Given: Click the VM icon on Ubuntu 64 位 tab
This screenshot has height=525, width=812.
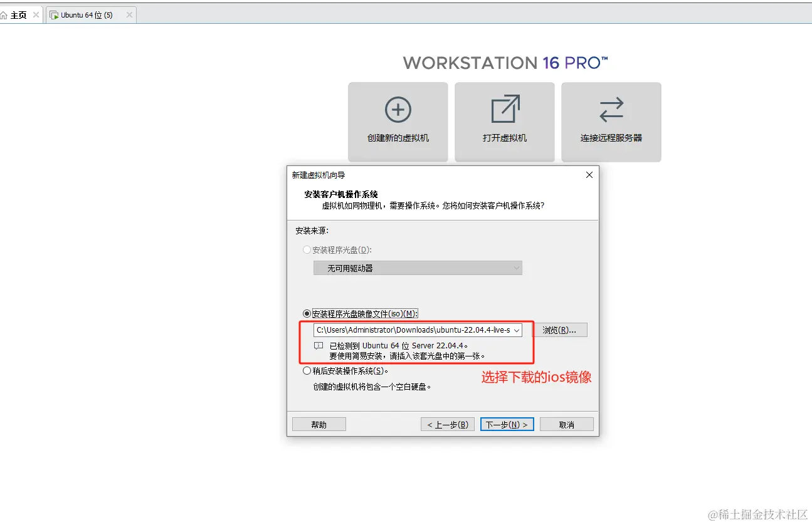Looking at the screenshot, I should [54, 15].
